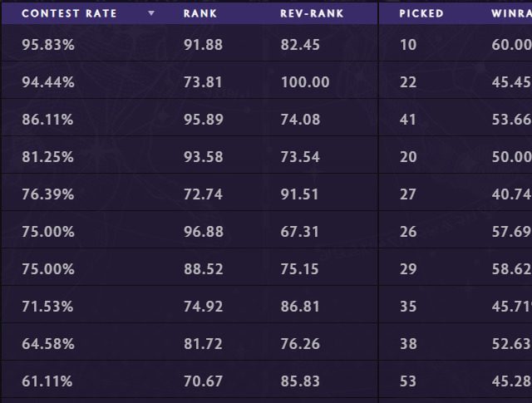Click the 86.11% contest rate row

[48, 120]
